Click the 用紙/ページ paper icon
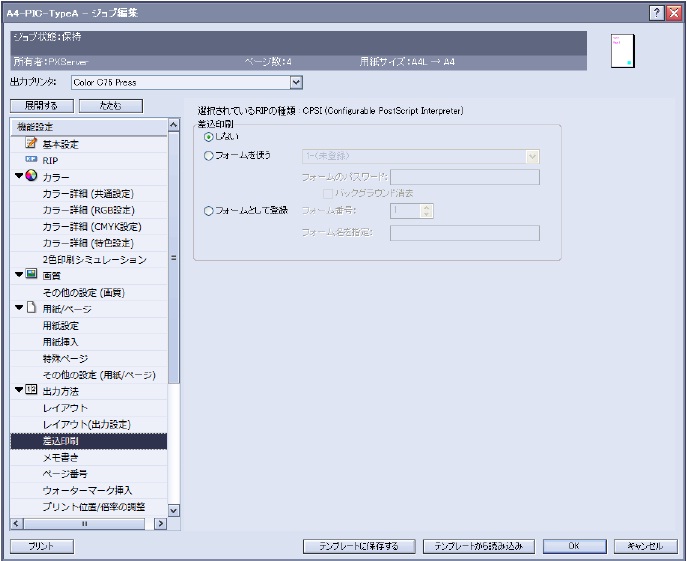 coord(31,308)
